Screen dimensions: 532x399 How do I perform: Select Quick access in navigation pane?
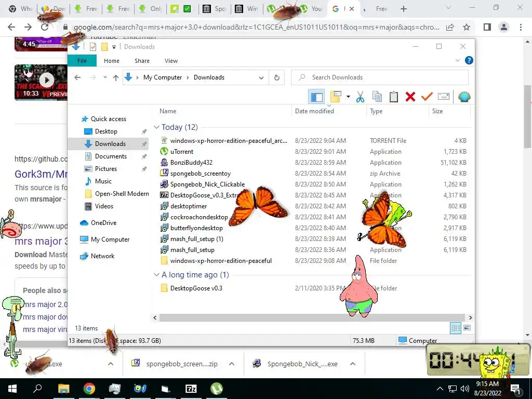pos(103,119)
